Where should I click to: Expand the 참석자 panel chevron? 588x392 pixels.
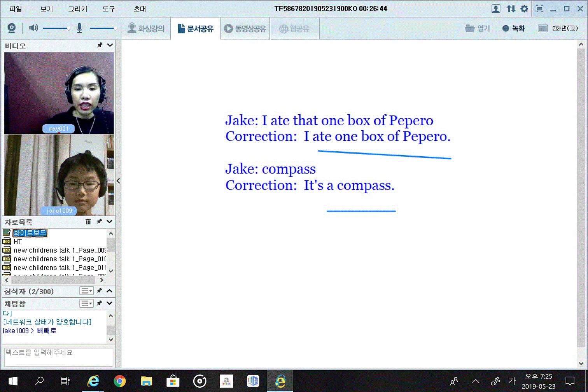click(x=110, y=291)
